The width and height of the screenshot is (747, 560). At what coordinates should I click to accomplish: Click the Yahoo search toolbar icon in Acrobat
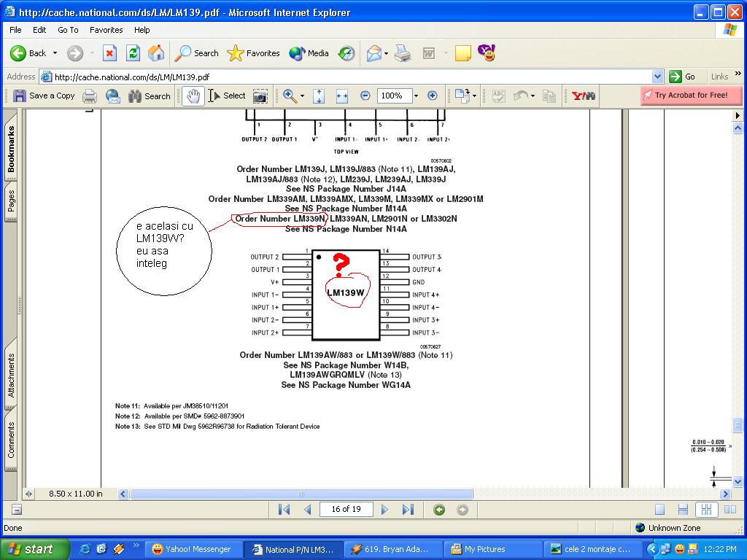(x=583, y=96)
